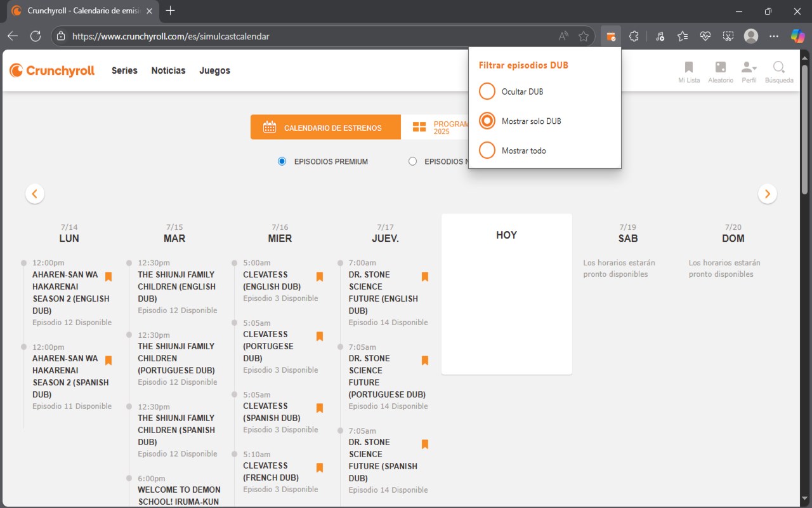Select the Ocultar DUB option
The height and width of the screenshot is (508, 812).
point(487,91)
